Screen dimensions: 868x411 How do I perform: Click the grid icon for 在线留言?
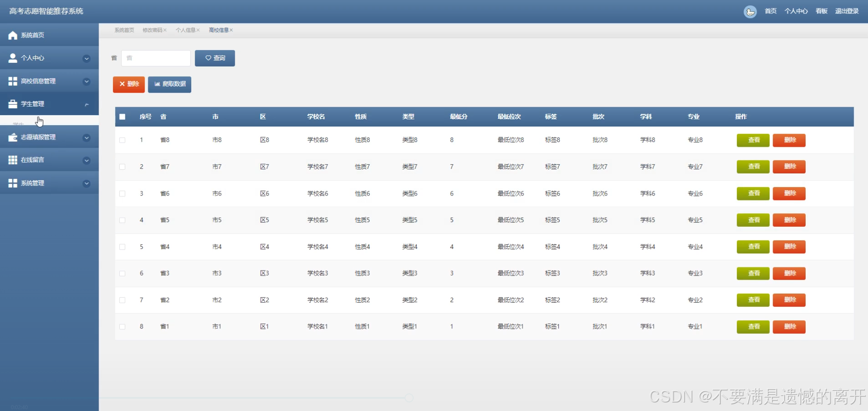pos(13,160)
